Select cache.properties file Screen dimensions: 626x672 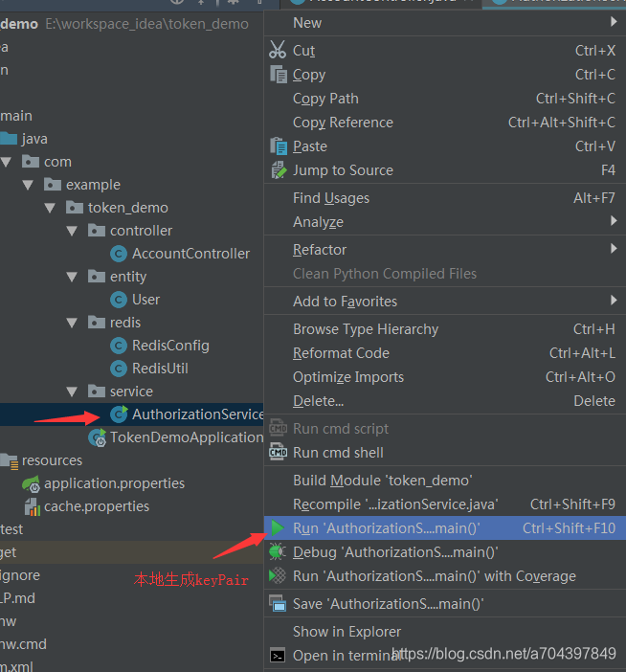(x=97, y=506)
